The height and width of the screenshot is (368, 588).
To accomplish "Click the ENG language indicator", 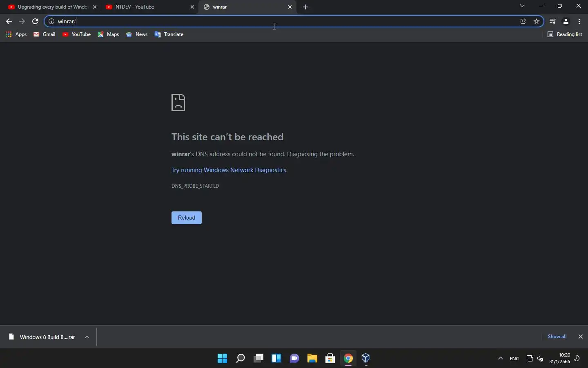I will pos(515,359).
